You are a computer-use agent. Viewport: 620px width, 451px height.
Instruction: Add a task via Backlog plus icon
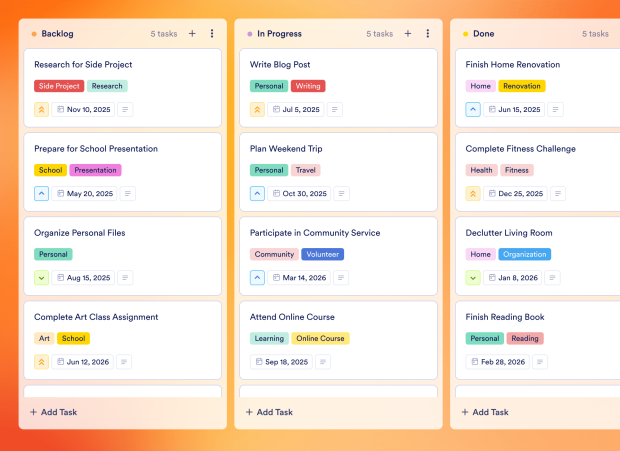click(x=192, y=34)
